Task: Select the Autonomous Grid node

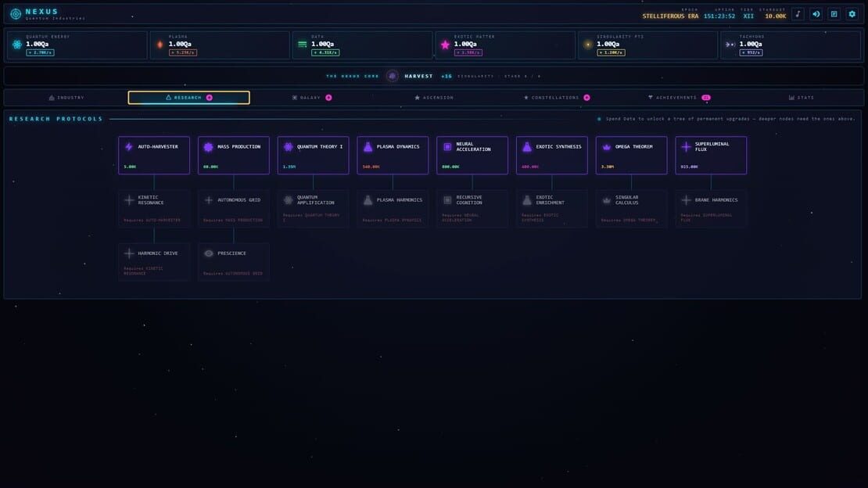Action: click(234, 209)
